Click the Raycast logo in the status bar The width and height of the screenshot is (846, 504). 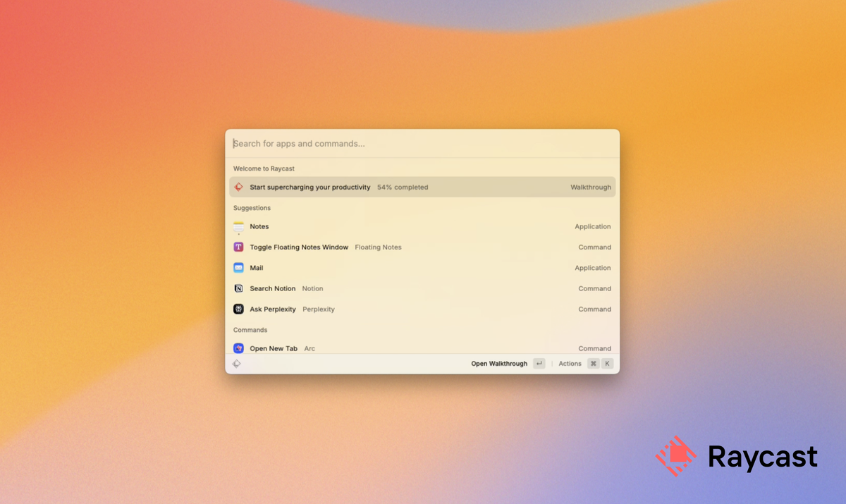point(236,363)
